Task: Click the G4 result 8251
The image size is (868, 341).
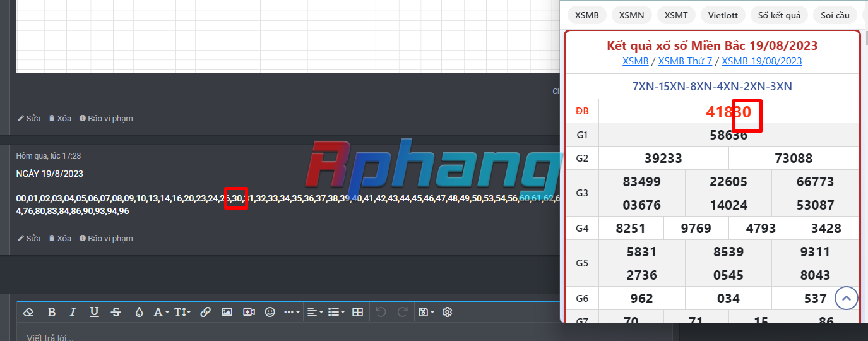Action: 631,229
